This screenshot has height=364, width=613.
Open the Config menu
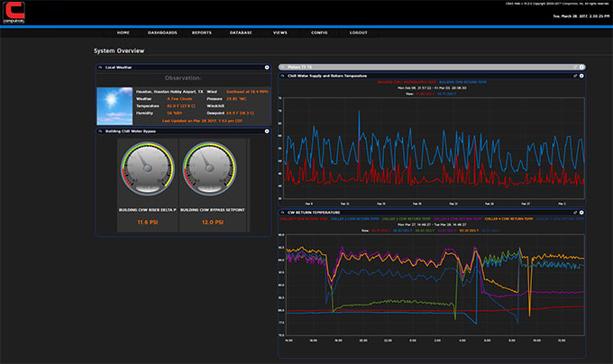click(319, 32)
